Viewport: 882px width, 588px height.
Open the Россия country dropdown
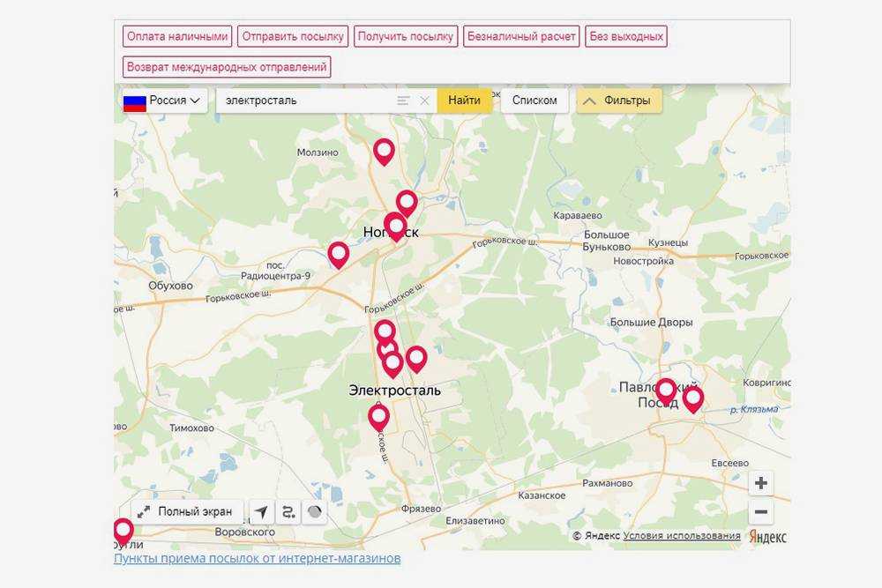coord(165,100)
